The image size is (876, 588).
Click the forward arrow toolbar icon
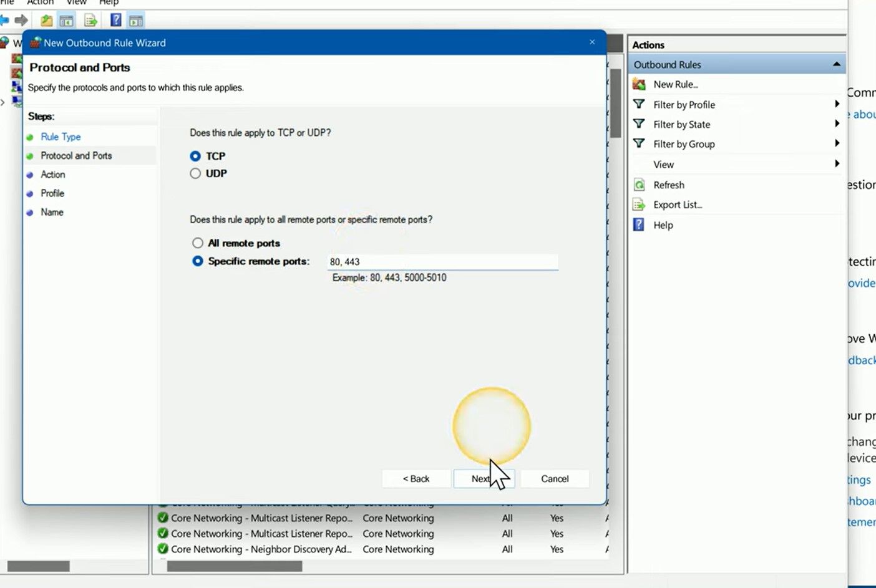click(x=21, y=21)
